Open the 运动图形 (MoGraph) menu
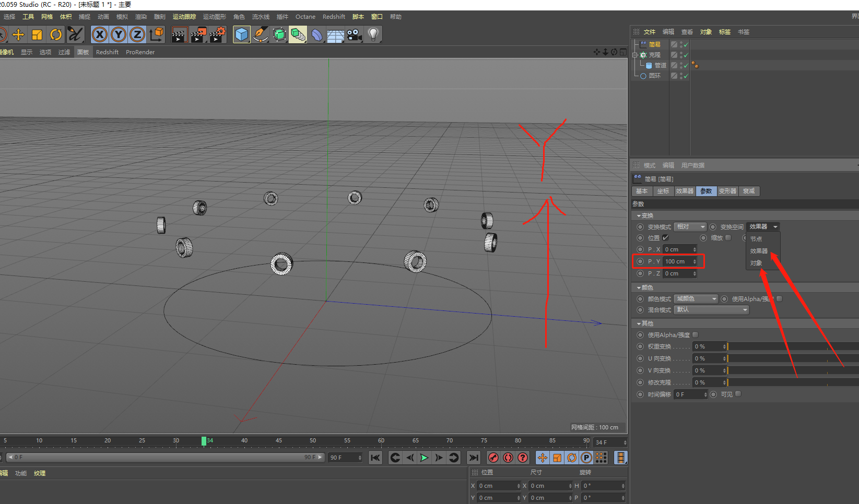The width and height of the screenshot is (859, 504). (x=215, y=17)
